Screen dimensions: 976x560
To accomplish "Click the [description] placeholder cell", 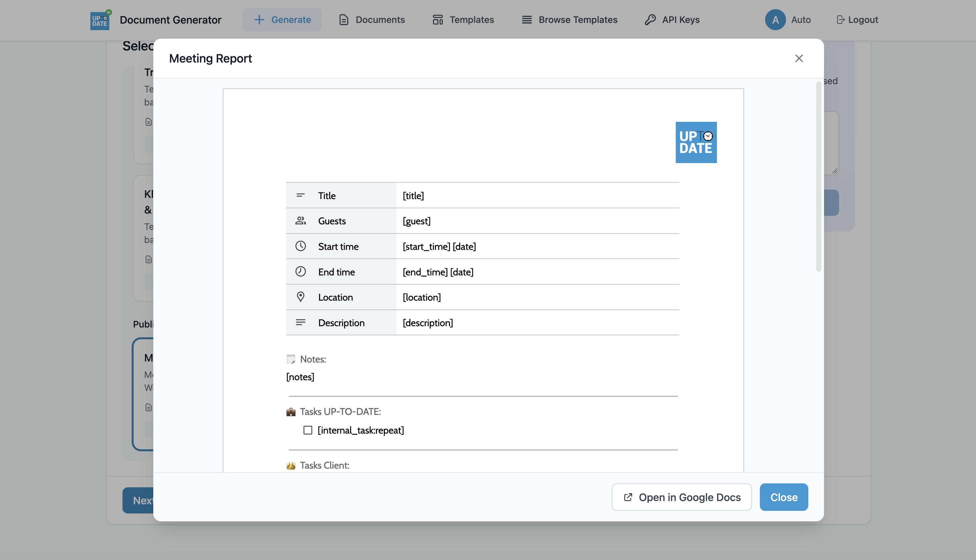I will pyautogui.click(x=428, y=323).
